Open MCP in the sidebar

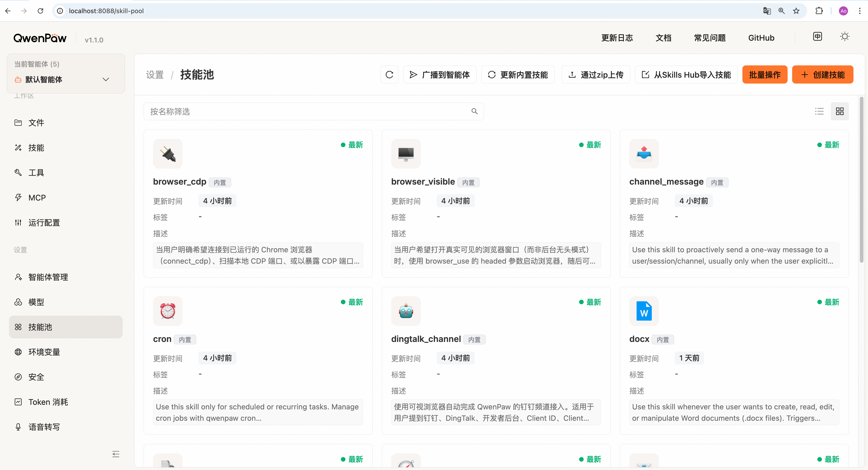tap(66, 198)
